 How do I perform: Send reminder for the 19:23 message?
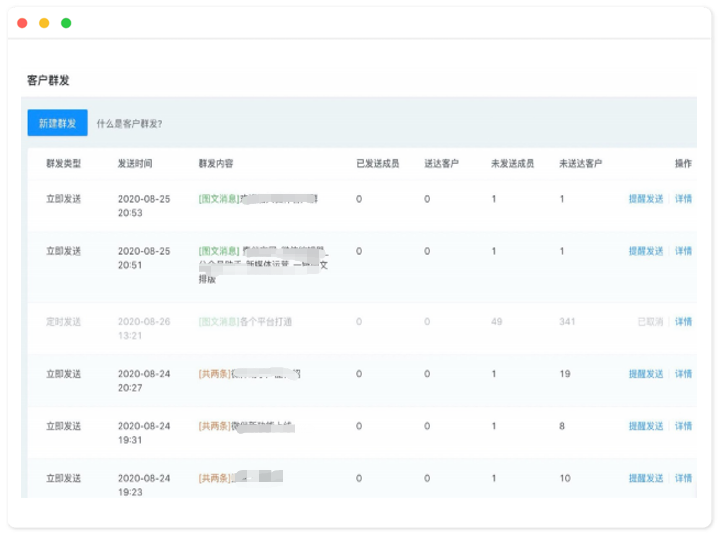(645, 478)
